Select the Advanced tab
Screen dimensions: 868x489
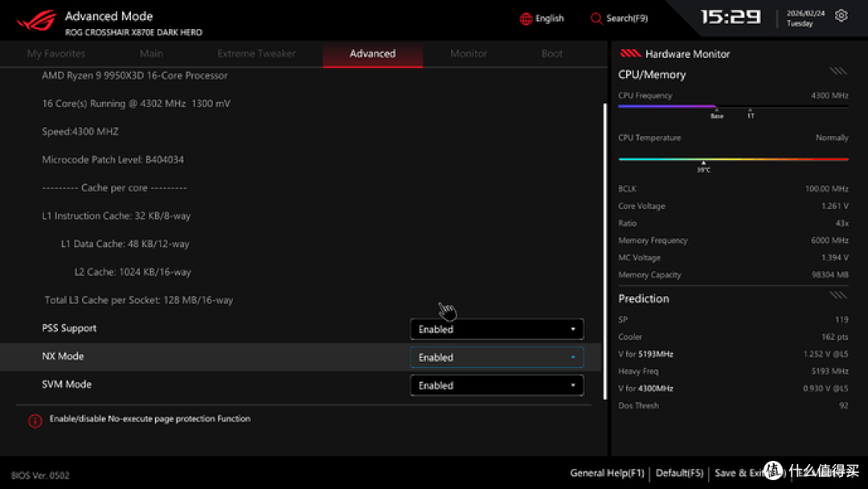tap(373, 54)
